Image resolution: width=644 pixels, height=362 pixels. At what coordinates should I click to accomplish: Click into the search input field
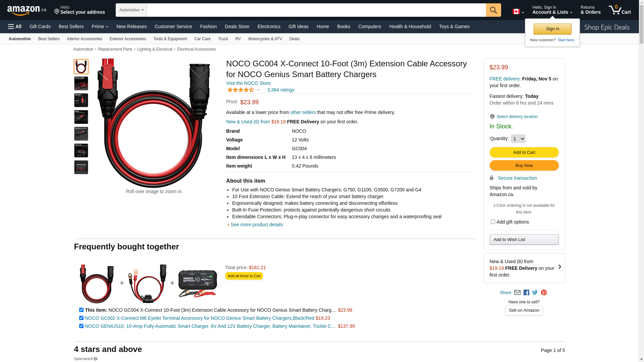tap(316, 10)
